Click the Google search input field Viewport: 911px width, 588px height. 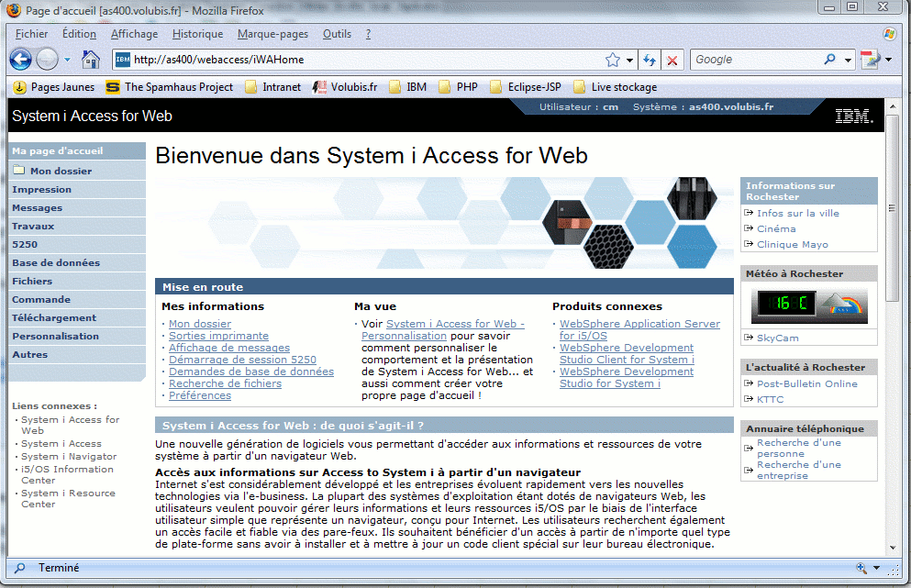(x=758, y=60)
